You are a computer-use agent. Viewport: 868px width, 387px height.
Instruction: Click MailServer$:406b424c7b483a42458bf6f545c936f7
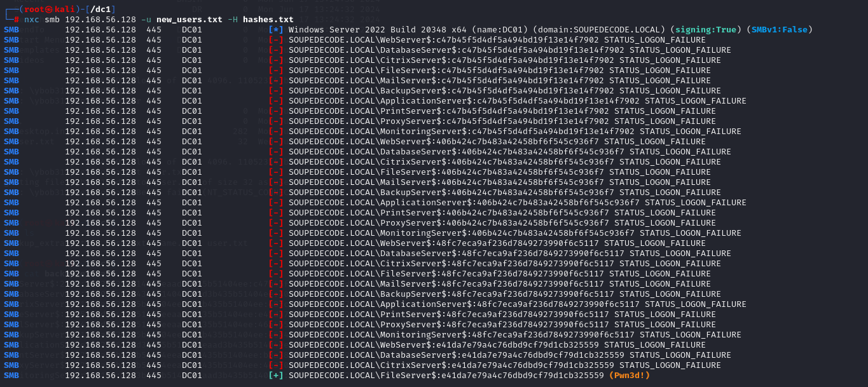492,182
